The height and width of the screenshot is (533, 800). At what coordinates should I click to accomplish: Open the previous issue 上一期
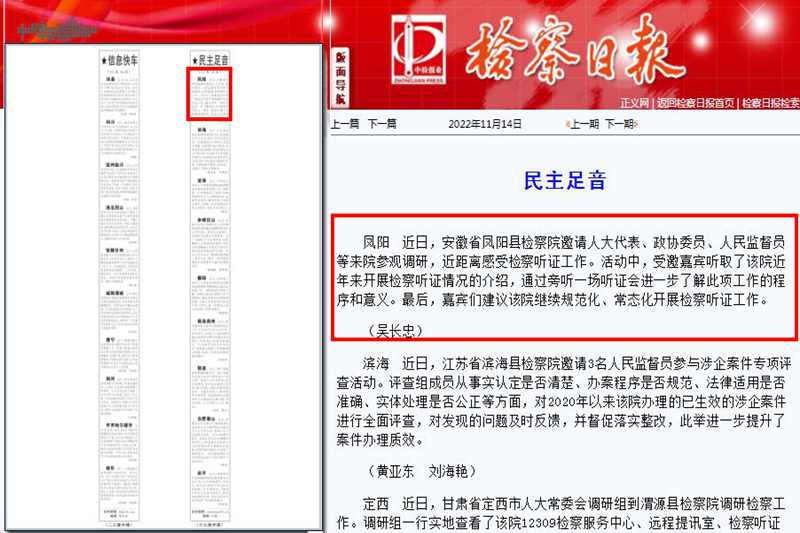583,124
